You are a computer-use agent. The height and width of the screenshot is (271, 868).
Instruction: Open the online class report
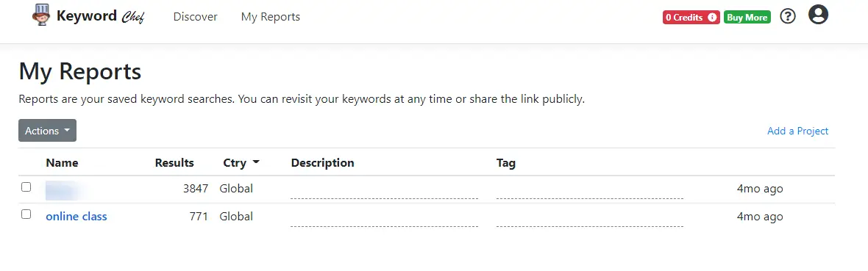77,216
